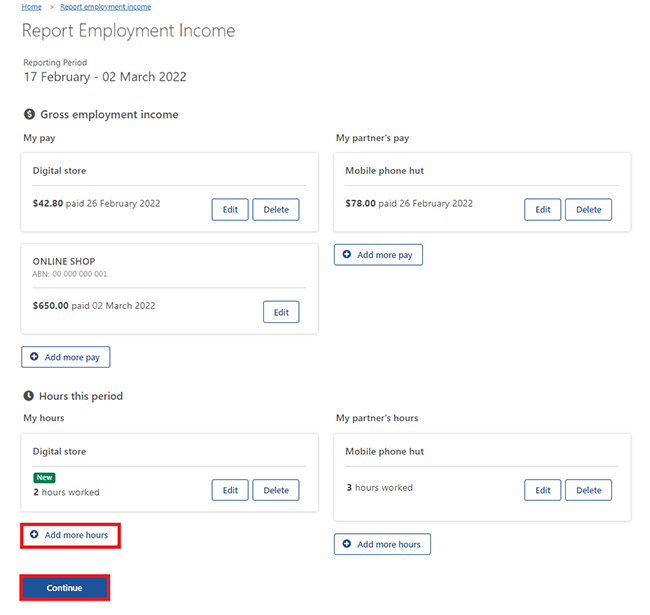Viewport: 650px width, 615px height.
Task: Click the clock icon beside Hours this period
Action: (x=28, y=396)
